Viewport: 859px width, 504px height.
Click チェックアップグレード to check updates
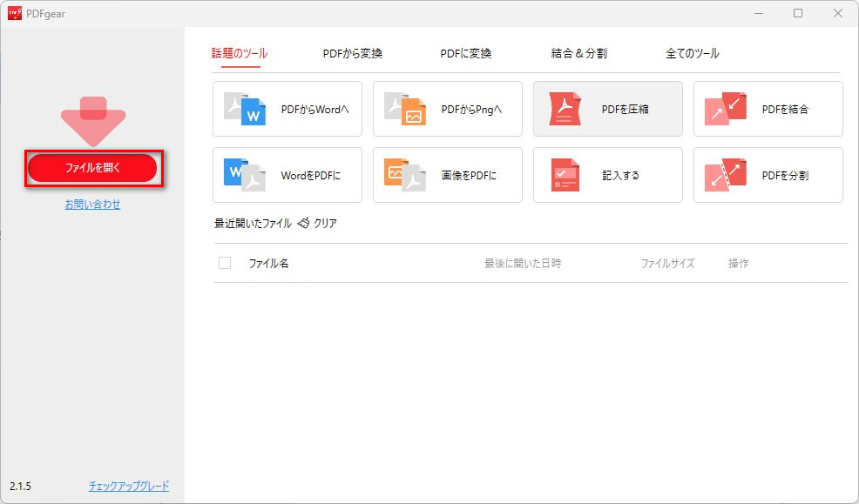point(128,487)
